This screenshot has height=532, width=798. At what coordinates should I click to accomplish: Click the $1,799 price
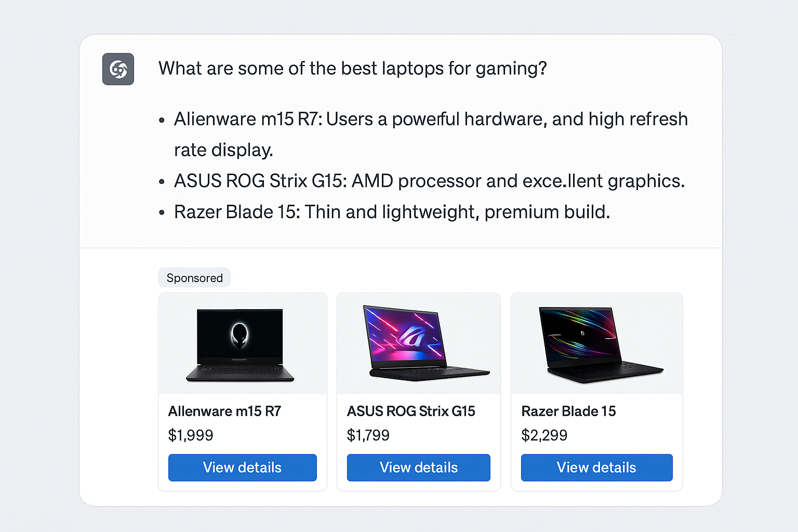pos(368,435)
